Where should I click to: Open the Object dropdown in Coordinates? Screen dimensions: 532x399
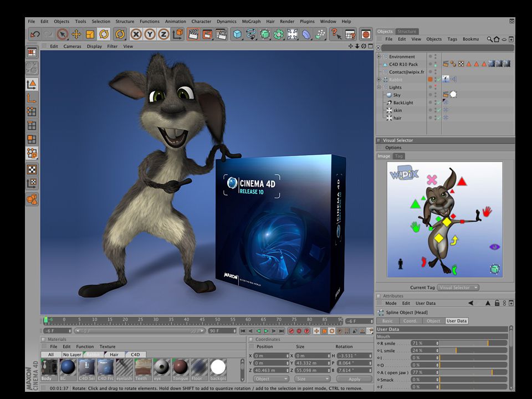[270, 378]
